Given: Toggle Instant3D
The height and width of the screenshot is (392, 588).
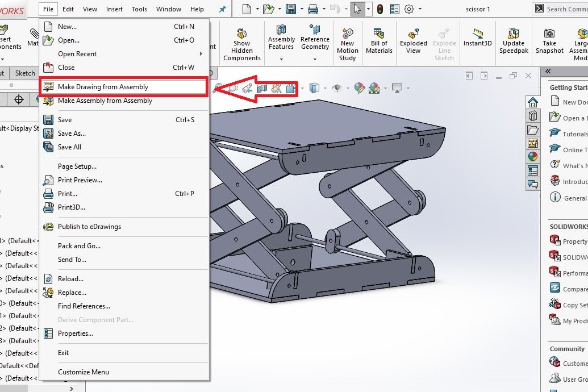Looking at the screenshot, I should pyautogui.click(x=477, y=37).
